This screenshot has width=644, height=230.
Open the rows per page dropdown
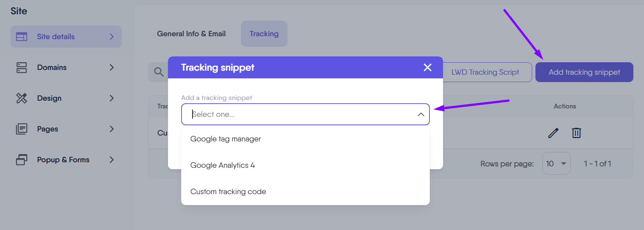click(x=556, y=164)
